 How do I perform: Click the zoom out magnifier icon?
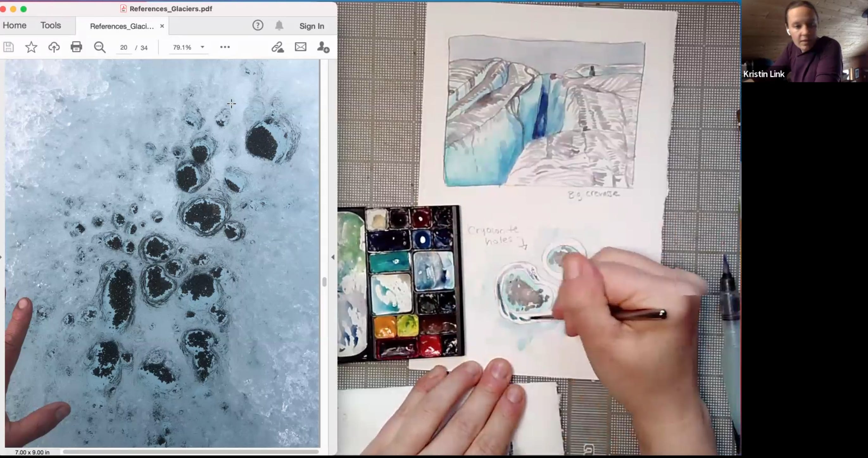100,47
